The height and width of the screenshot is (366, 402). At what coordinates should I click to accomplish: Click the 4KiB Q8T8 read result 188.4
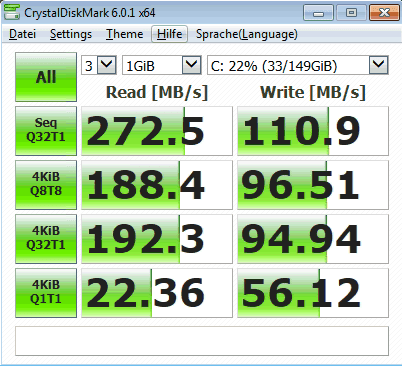157,185
